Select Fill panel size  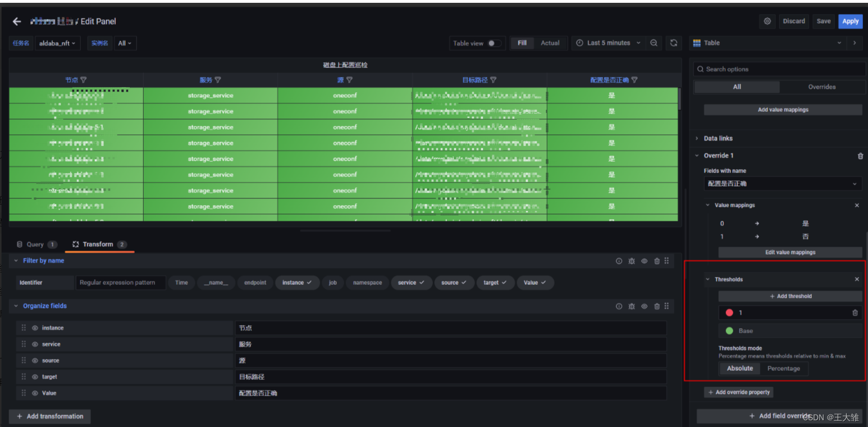point(522,43)
